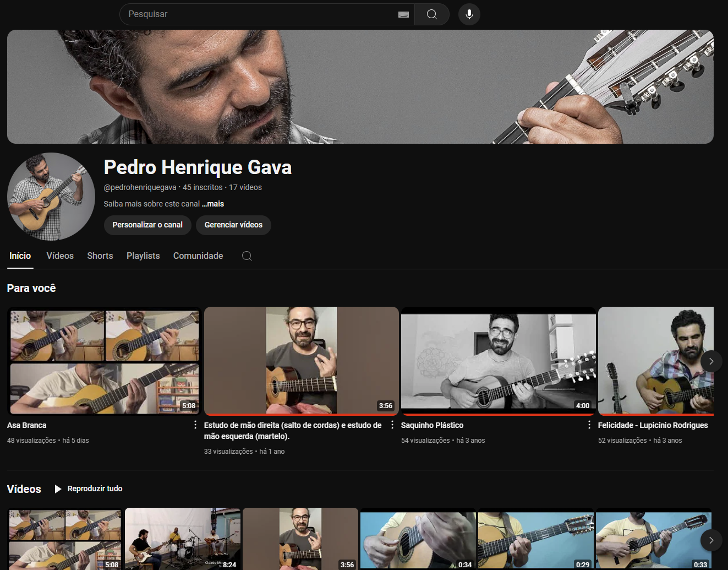Click the Pedro Henrique Gava channel avatar
Viewport: 728px width, 570px height.
51,197
